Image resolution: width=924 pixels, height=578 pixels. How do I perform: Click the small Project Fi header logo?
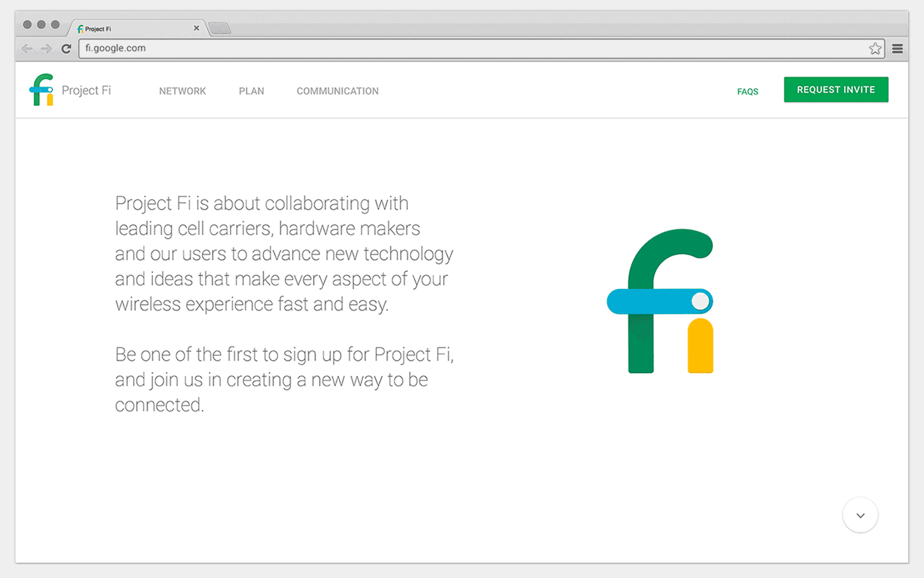point(42,90)
